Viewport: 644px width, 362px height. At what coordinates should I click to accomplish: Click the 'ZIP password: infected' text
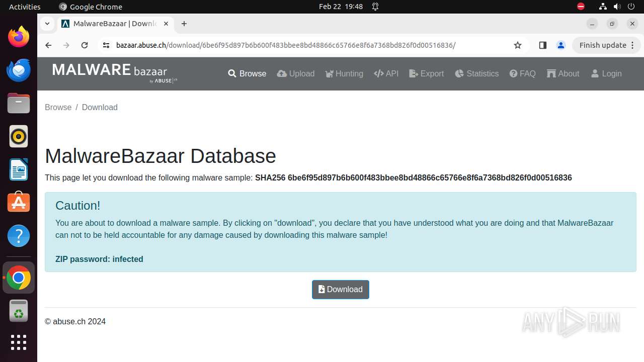[99, 259]
